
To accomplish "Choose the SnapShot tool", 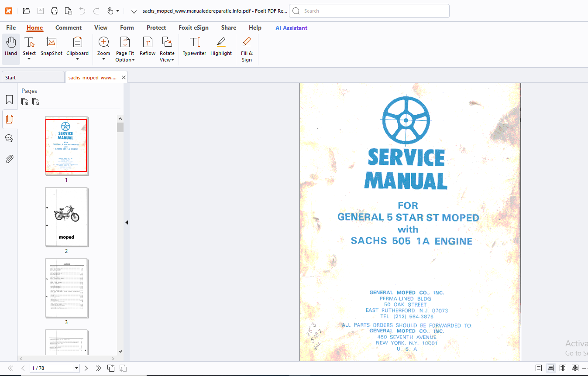I will point(52,47).
